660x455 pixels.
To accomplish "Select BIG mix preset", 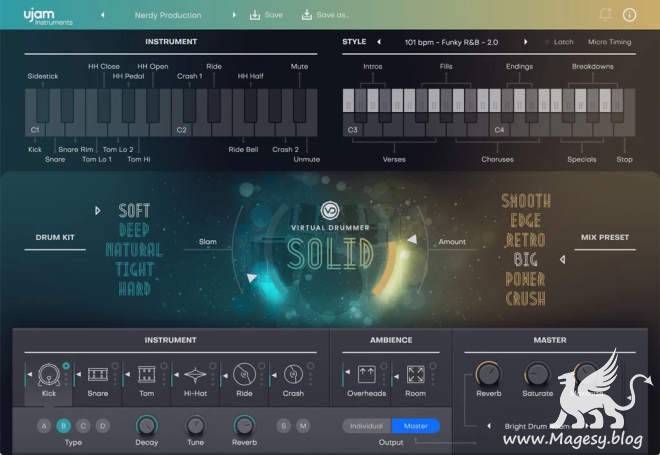I will pos(525,260).
